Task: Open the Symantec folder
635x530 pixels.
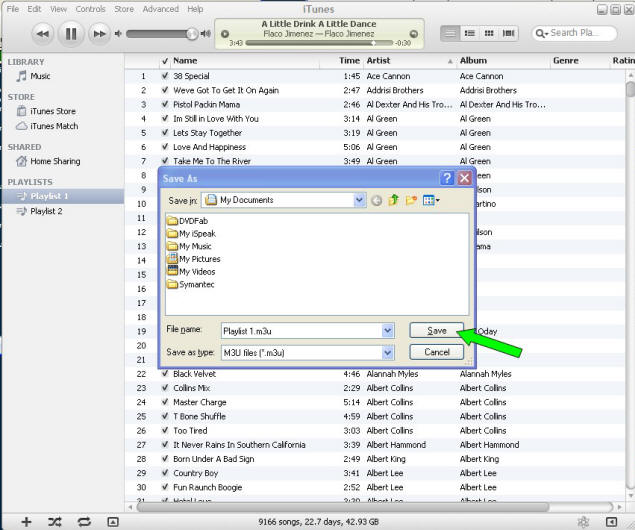Action: (191, 284)
